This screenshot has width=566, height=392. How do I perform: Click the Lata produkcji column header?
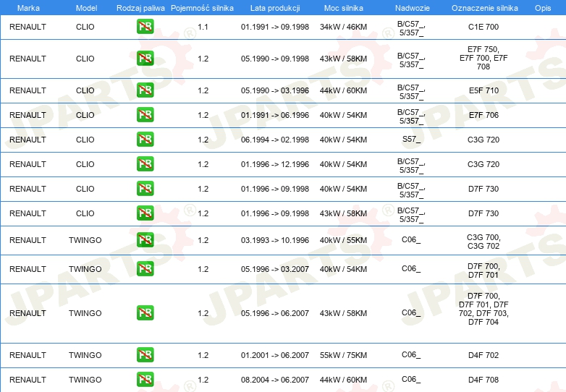275,8
